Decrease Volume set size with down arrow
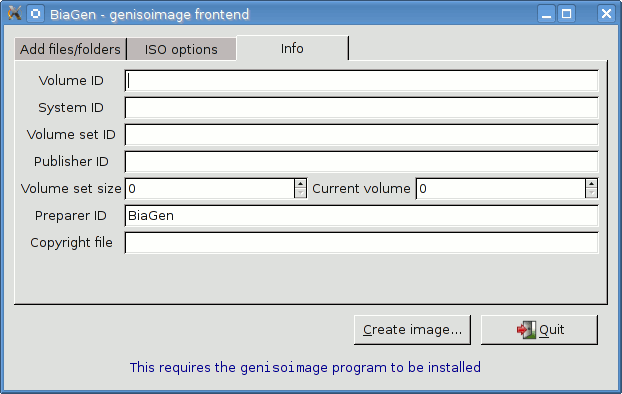622x394 pixels. 301,194
